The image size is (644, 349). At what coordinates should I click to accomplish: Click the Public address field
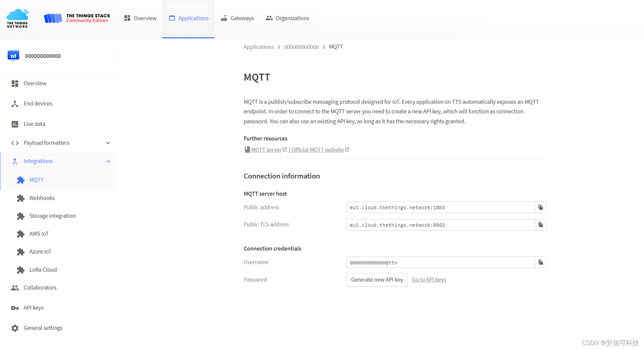point(441,207)
